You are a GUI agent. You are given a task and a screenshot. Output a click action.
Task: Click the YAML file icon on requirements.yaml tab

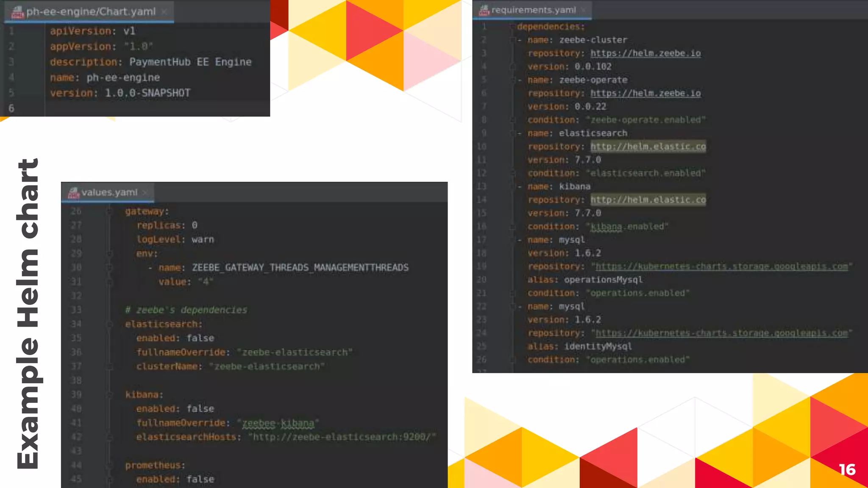click(x=484, y=10)
